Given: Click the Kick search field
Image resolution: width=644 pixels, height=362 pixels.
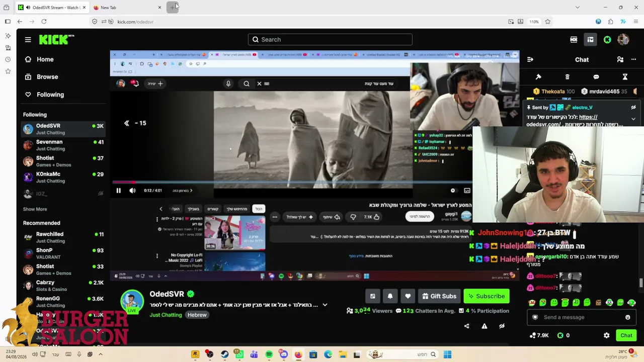Looking at the screenshot, I should pos(330,40).
